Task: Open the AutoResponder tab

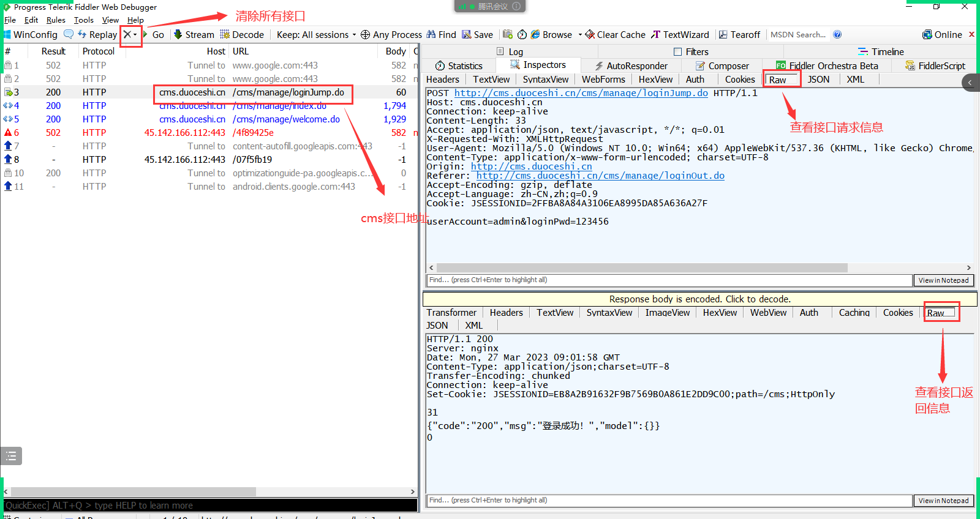Action: pos(631,65)
